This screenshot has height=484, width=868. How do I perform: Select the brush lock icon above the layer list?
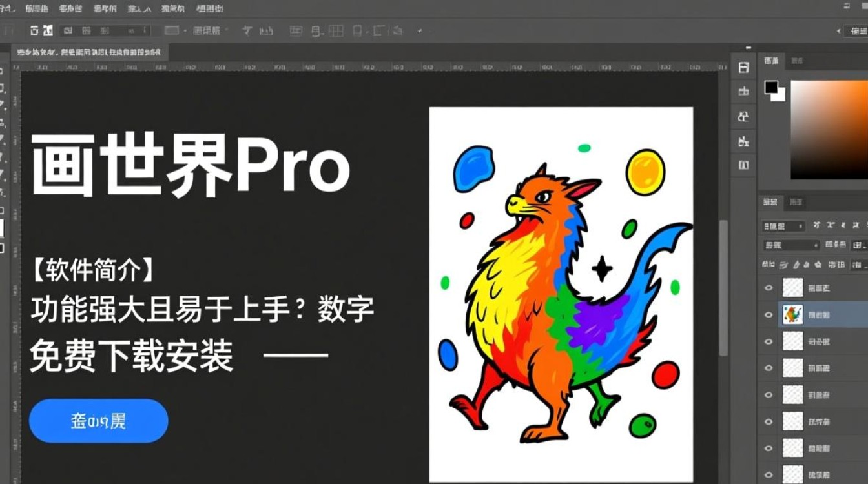pos(782,265)
